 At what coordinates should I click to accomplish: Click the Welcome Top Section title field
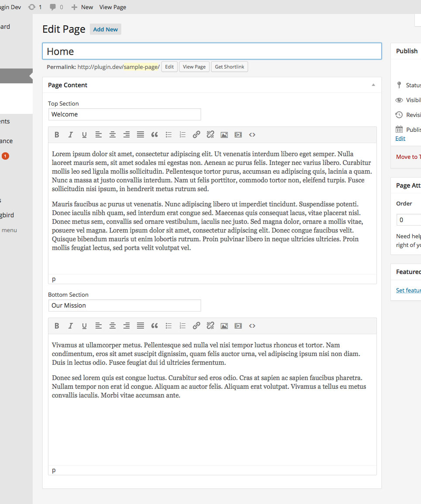125,114
